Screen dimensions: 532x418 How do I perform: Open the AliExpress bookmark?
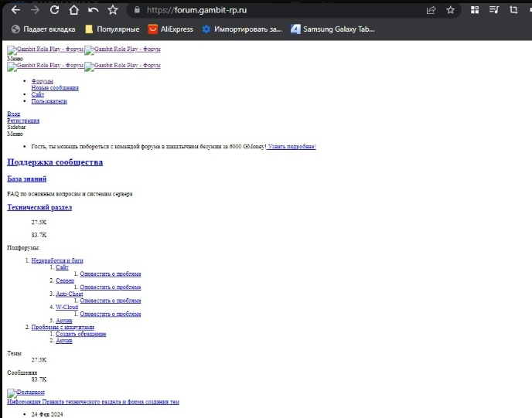[170, 29]
